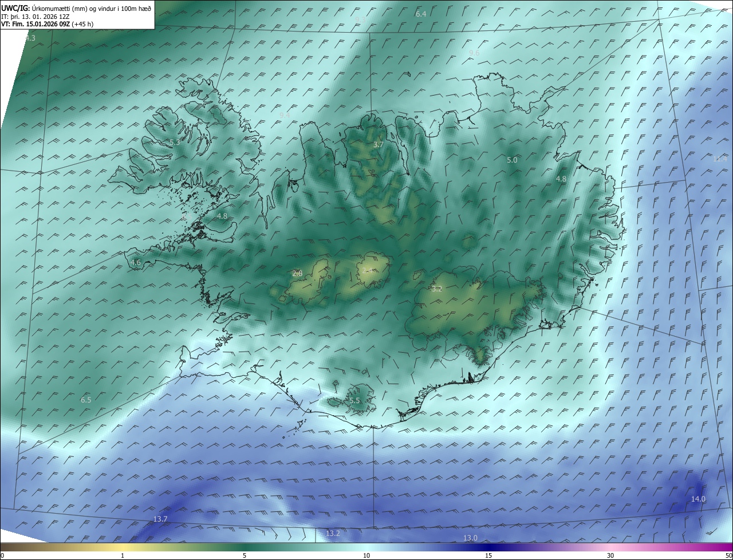Click the 3.2 value on Vatnajökull glacier
Screen dimensions: 733x560
point(437,289)
